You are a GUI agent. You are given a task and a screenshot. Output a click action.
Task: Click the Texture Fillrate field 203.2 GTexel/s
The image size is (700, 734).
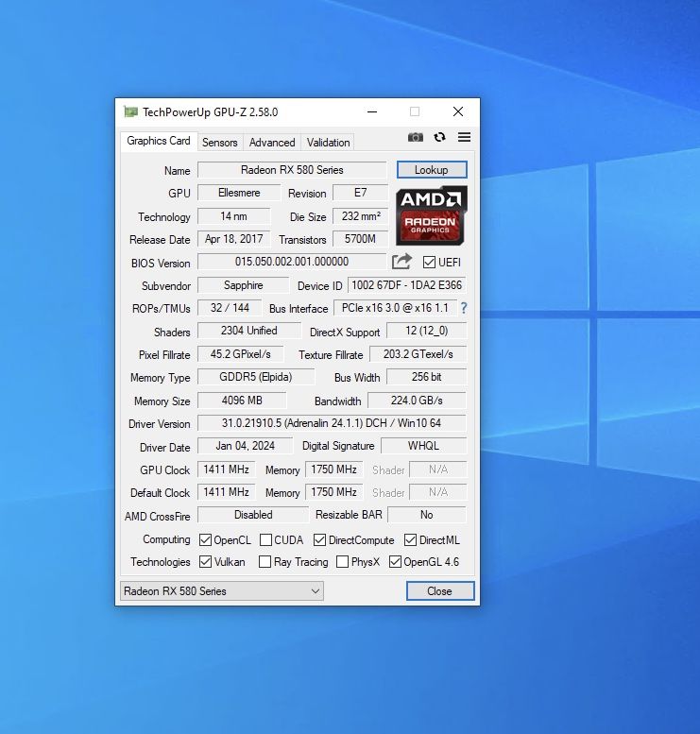[x=418, y=354]
